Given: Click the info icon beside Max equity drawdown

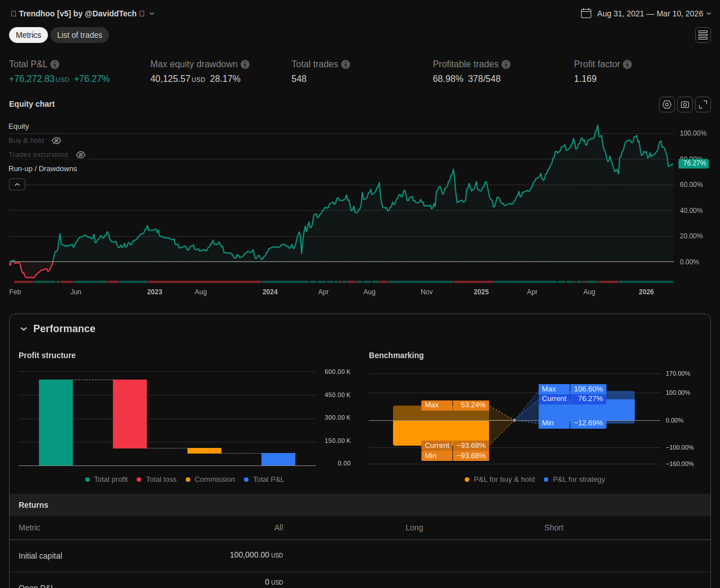Looking at the screenshot, I should point(245,64).
